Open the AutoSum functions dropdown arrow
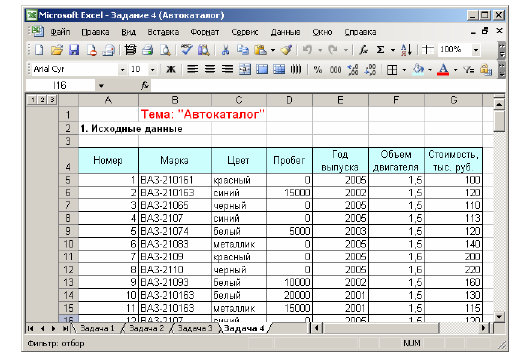 (393, 50)
